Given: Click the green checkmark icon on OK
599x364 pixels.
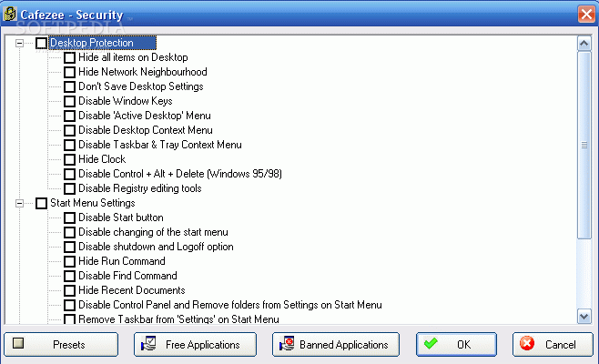Looking at the screenshot, I should point(431,343).
